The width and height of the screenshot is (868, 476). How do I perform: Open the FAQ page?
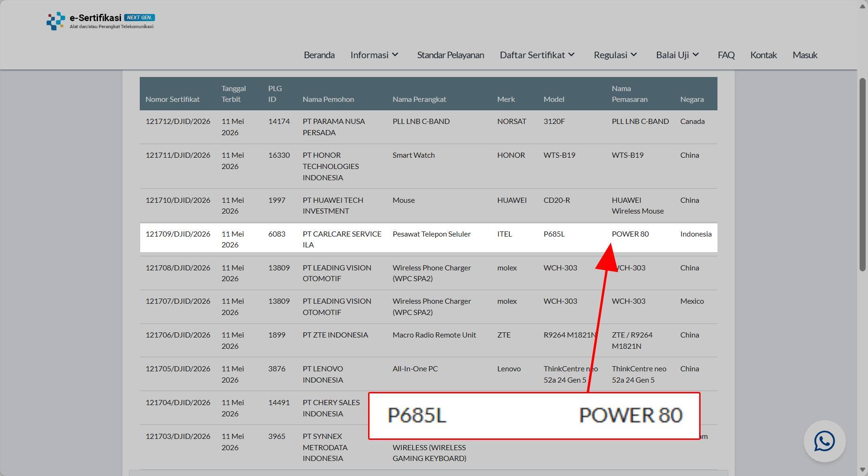[726, 55]
